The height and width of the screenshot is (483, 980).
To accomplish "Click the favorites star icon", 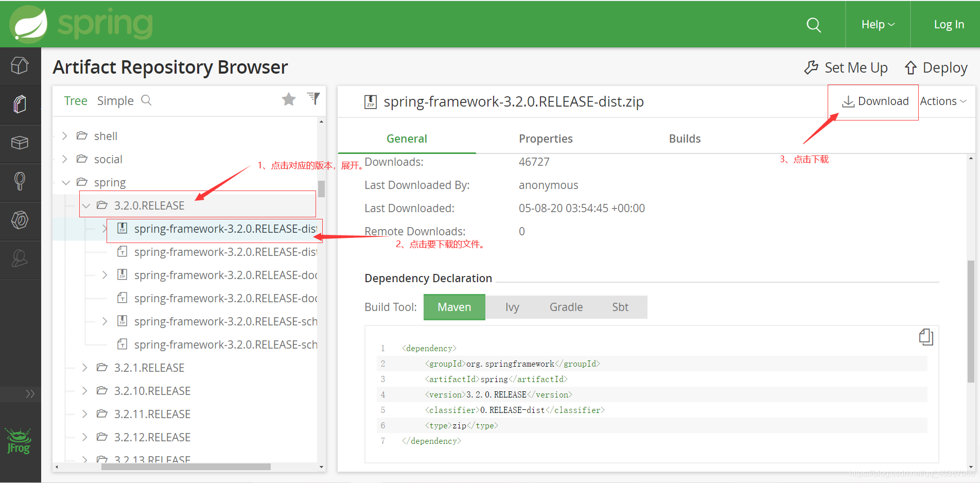I will tap(289, 99).
